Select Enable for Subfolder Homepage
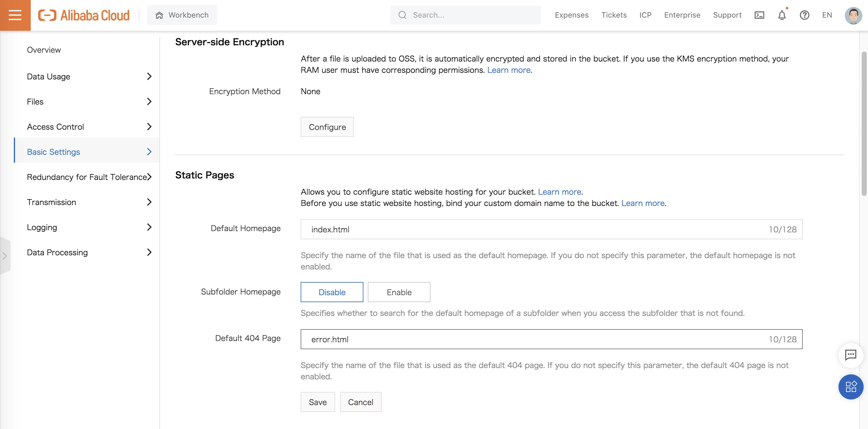 coord(399,292)
